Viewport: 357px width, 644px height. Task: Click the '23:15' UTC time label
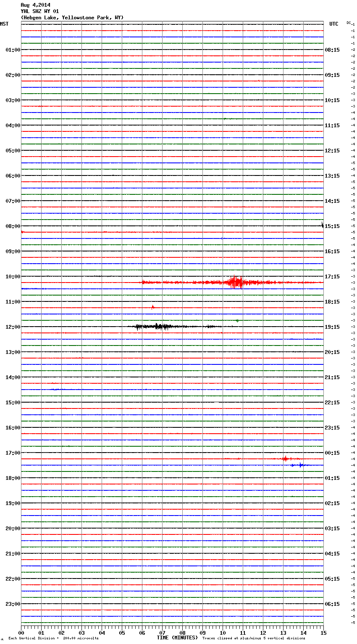tap(332, 428)
